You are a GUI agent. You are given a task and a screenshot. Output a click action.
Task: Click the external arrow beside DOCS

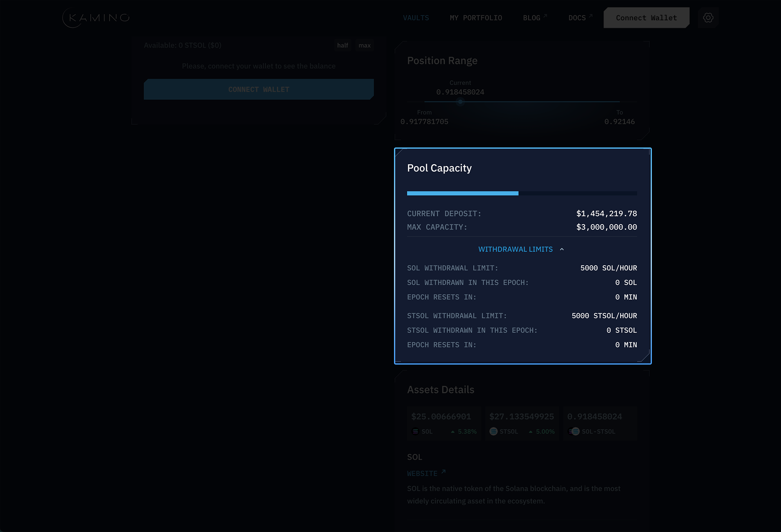click(x=590, y=16)
